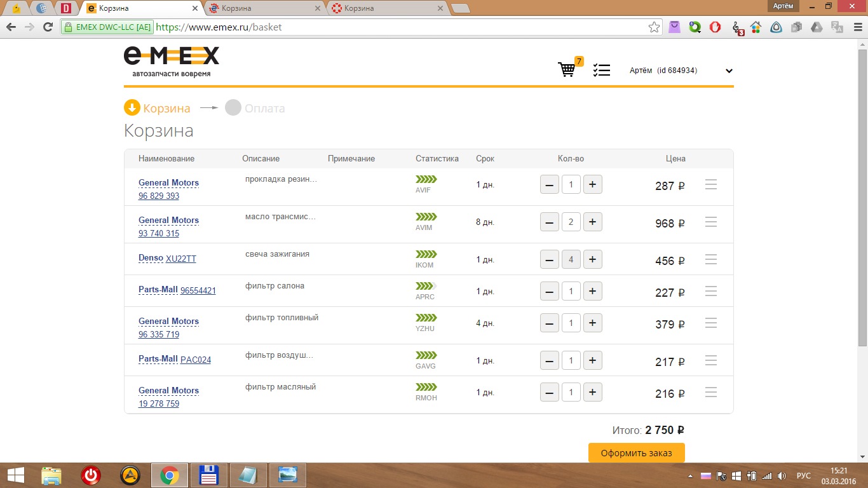Increase quantity of фильтр масляный
The image size is (868, 488).
pyautogui.click(x=593, y=392)
